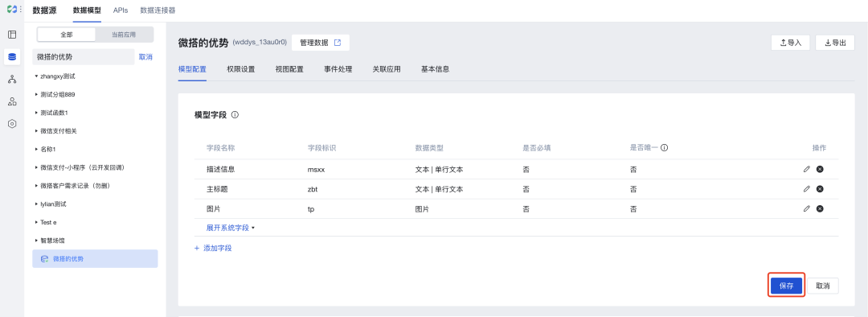Click the 导入 button
This screenshot has width=868, height=317.
(791, 43)
